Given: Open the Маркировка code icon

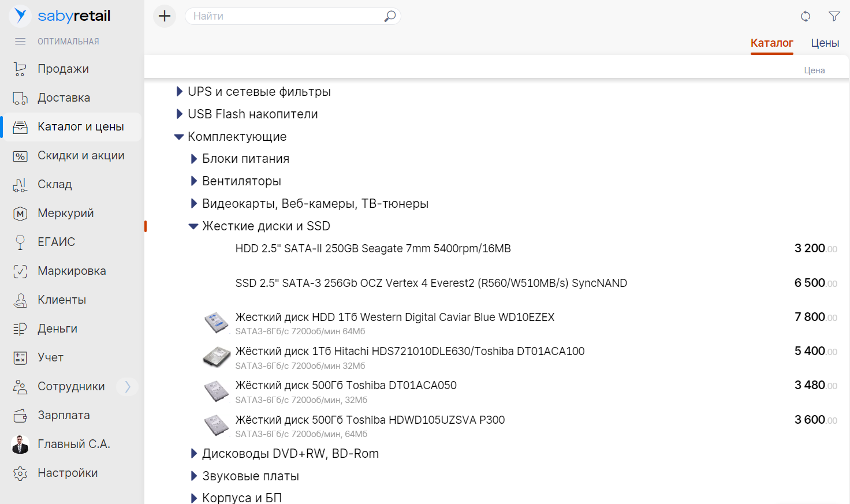Looking at the screenshot, I should (20, 271).
